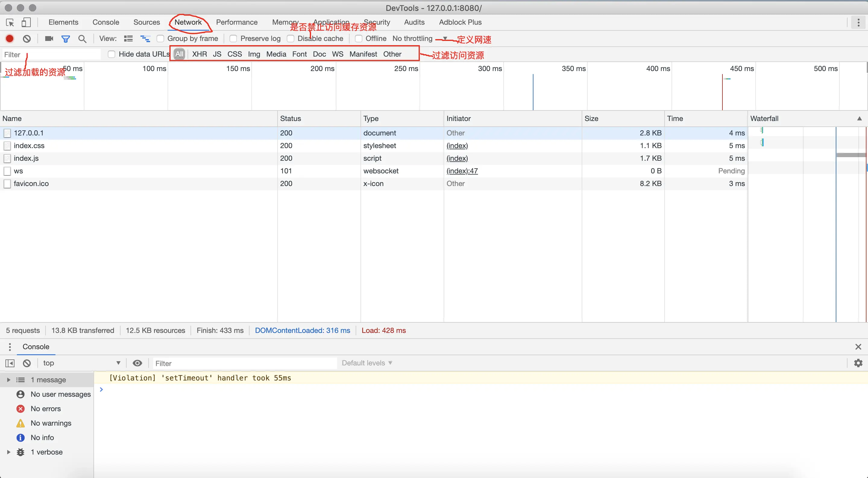Tick the Offline checkbox

tap(359, 39)
